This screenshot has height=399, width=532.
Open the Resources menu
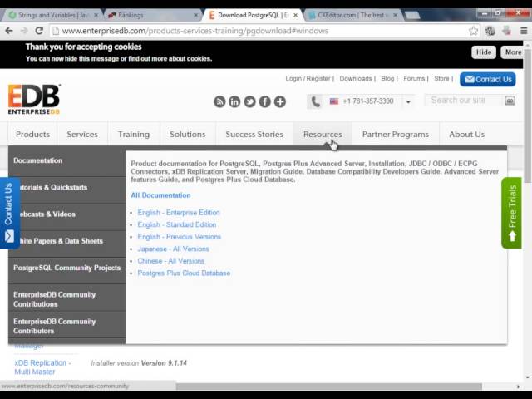tap(323, 135)
